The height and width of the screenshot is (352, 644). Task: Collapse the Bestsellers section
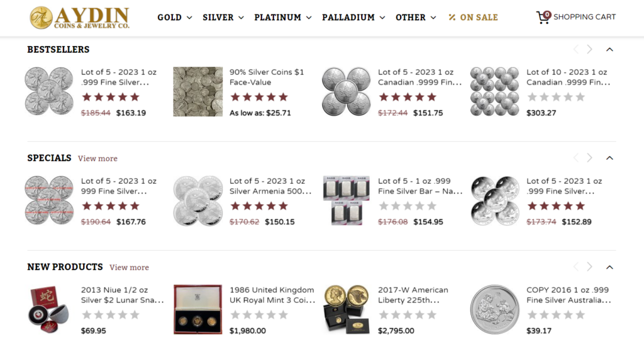click(609, 49)
